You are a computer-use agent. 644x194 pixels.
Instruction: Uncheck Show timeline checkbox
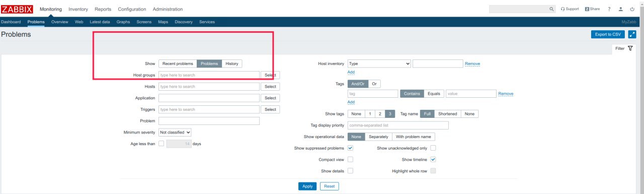[x=433, y=159]
